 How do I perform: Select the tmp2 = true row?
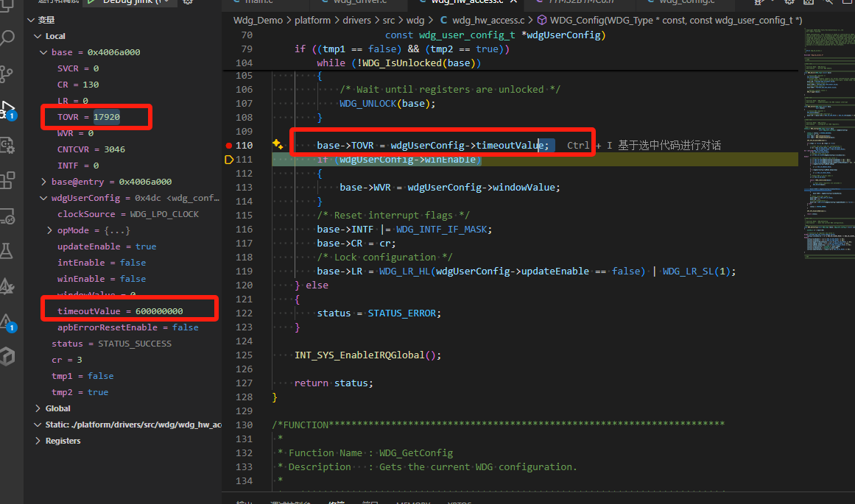[123, 392]
